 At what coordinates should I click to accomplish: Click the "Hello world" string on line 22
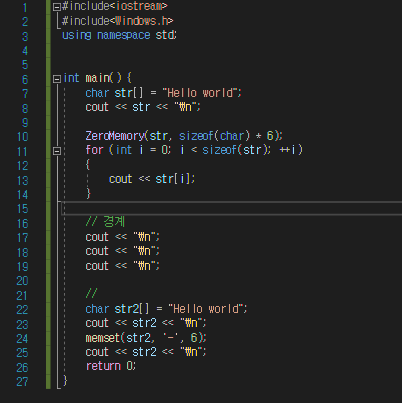click(x=207, y=309)
